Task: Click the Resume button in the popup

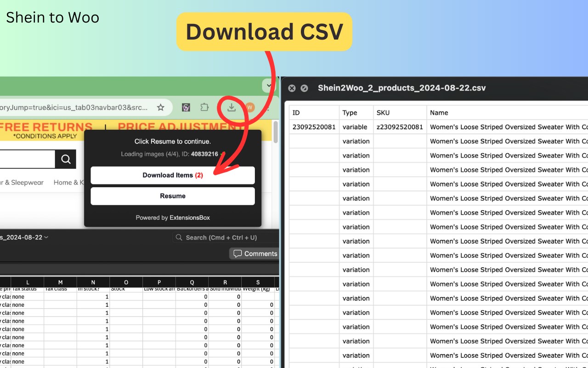Action: coord(173,196)
